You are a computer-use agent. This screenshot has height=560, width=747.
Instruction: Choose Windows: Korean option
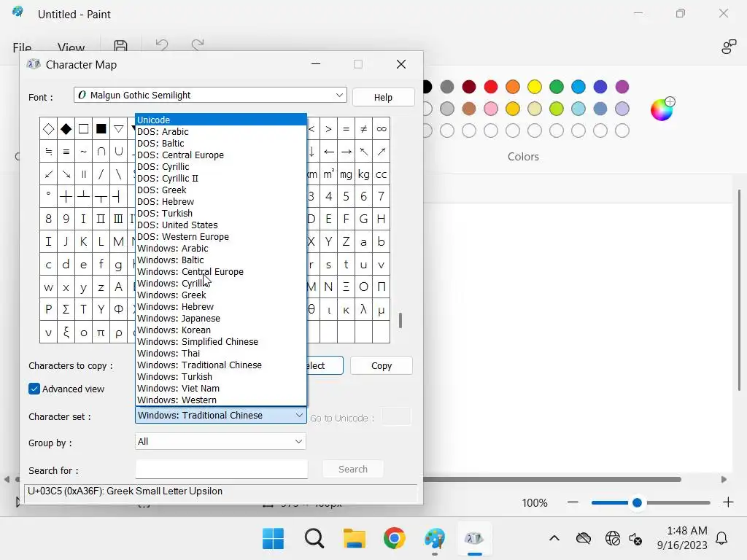click(220, 330)
